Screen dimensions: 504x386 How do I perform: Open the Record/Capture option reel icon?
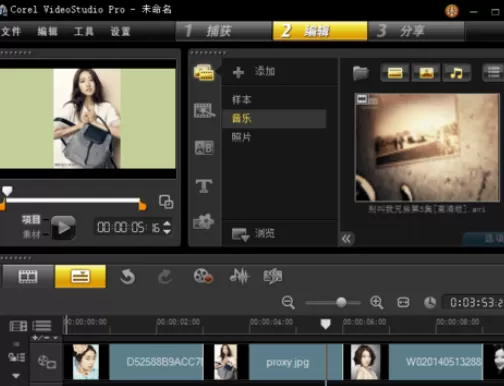[203, 276]
